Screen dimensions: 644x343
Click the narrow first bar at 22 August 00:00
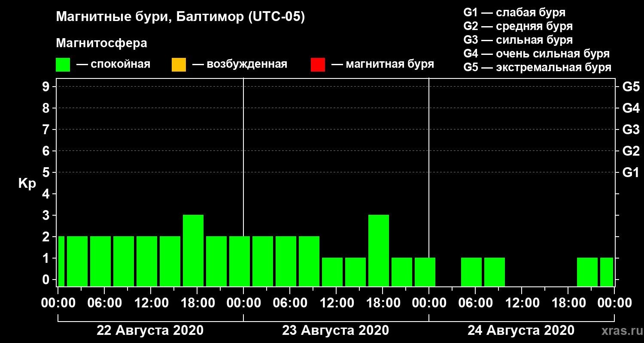tap(61, 261)
